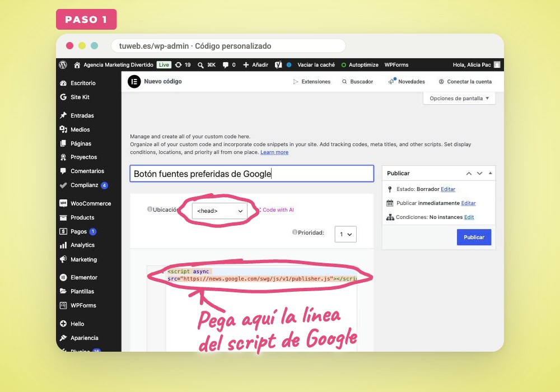Screen dimensions: 560x392
Task: Click the Products box icon
Action: (63, 217)
